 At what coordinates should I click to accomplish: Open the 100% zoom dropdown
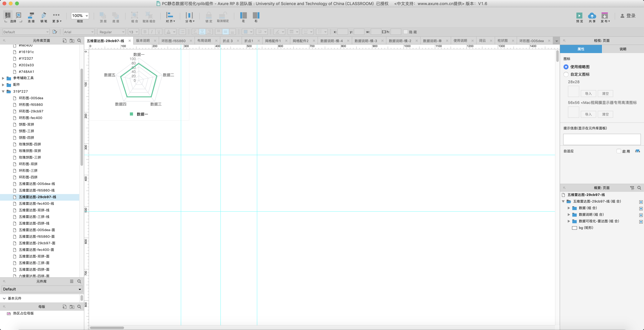point(80,16)
